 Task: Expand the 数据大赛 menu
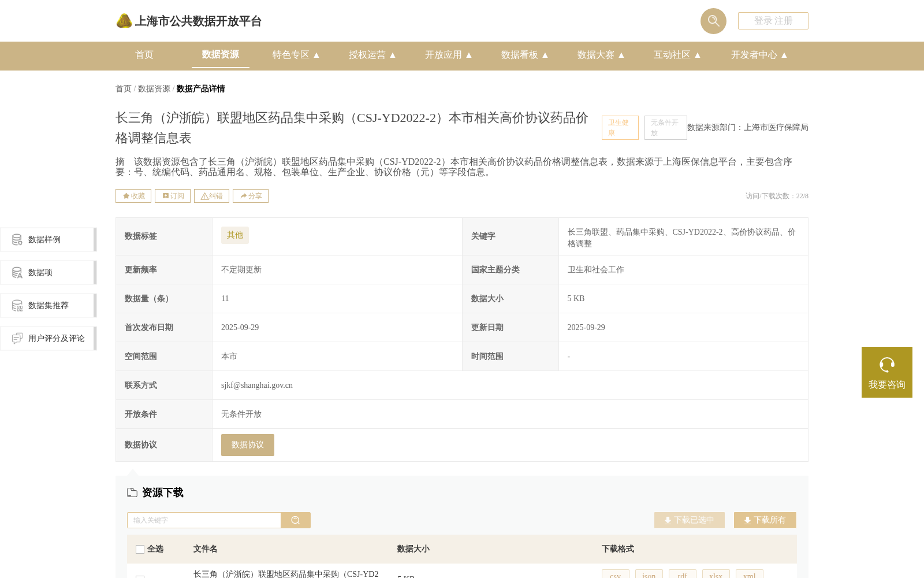pos(601,55)
